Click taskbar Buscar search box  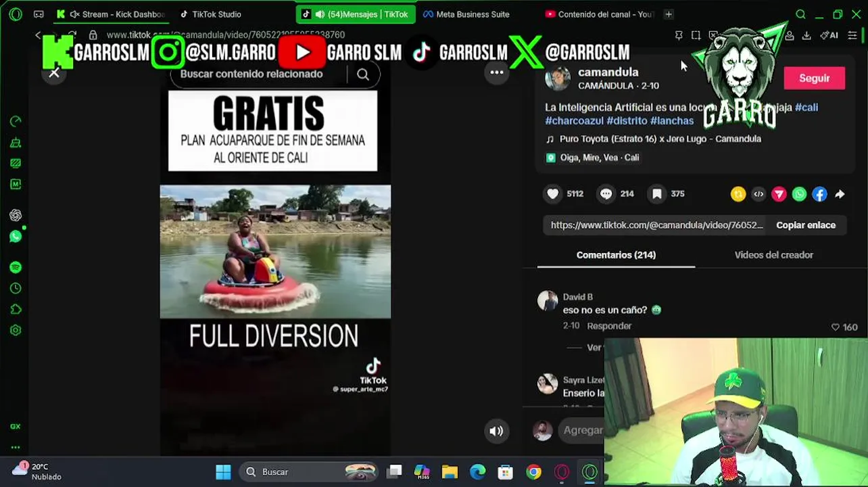pos(310,471)
